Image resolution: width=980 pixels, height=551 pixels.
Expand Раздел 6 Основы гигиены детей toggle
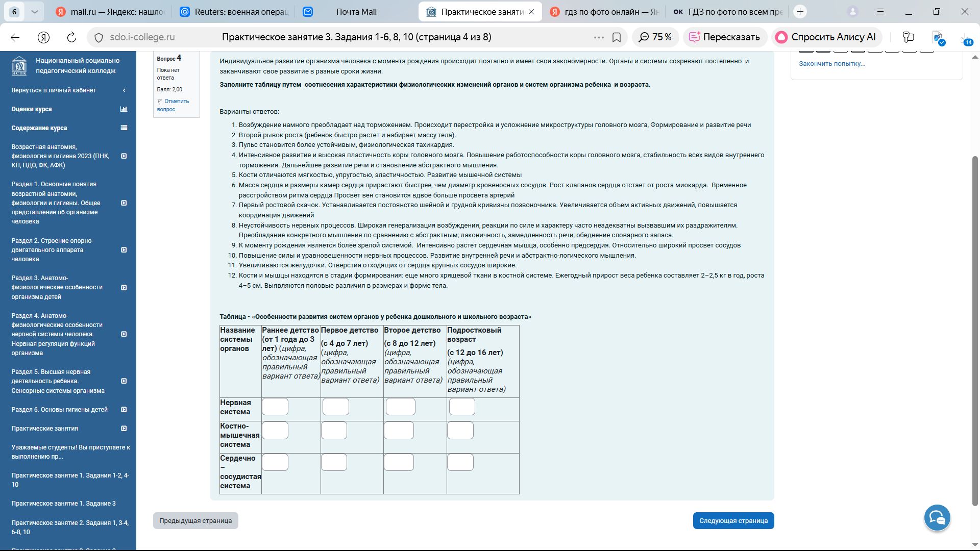124,410
